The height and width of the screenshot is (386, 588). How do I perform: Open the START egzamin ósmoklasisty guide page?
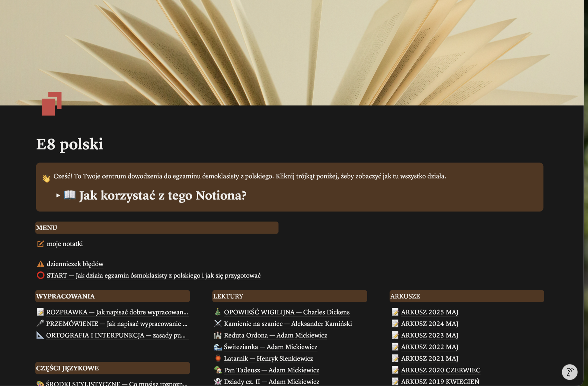[153, 275]
